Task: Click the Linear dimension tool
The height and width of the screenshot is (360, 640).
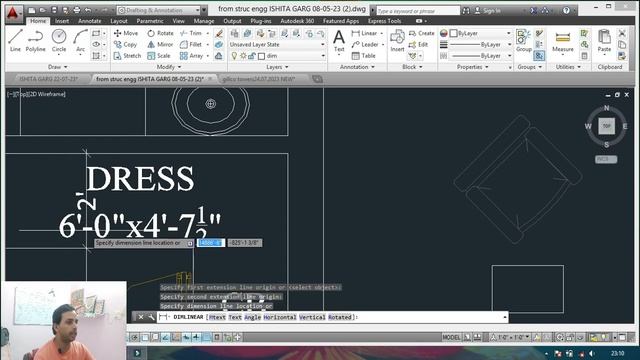Action: (364, 33)
